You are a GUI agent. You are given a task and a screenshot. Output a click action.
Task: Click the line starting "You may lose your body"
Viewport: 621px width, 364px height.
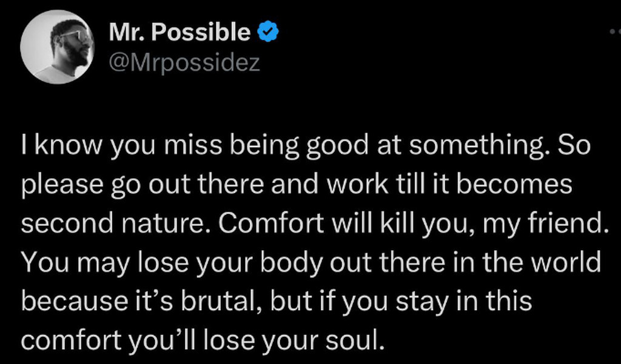point(311,263)
